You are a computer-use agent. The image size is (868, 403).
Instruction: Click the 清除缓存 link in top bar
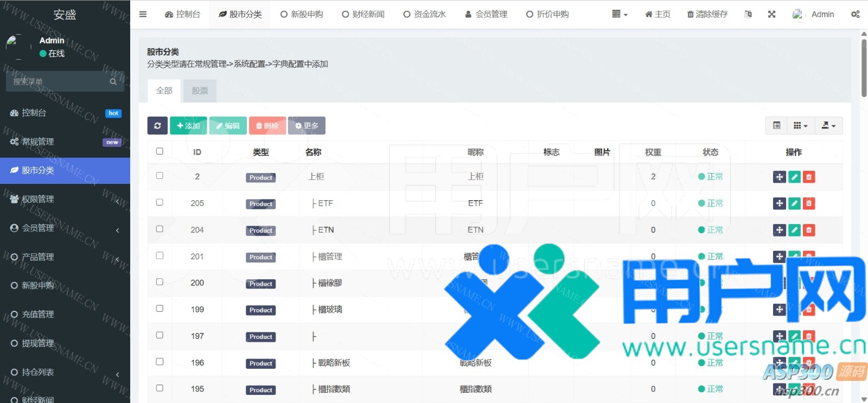[707, 14]
